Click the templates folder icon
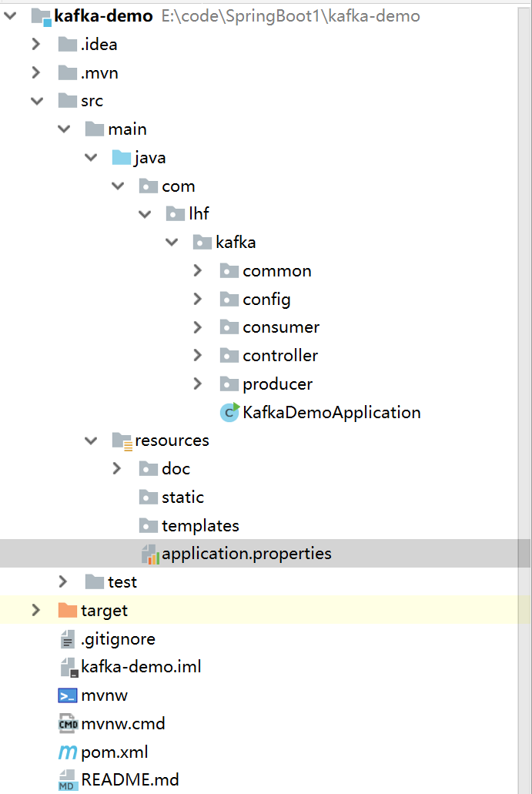 [149, 525]
